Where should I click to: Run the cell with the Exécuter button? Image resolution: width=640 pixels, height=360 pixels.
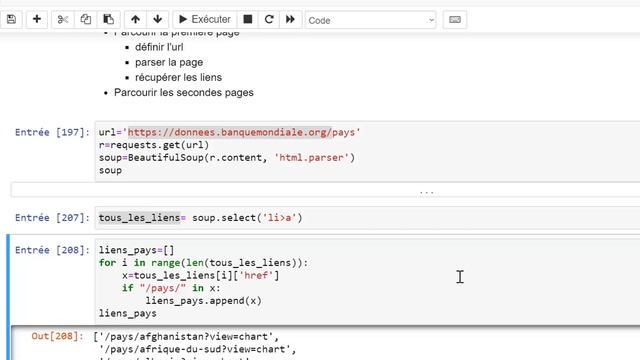pos(205,19)
